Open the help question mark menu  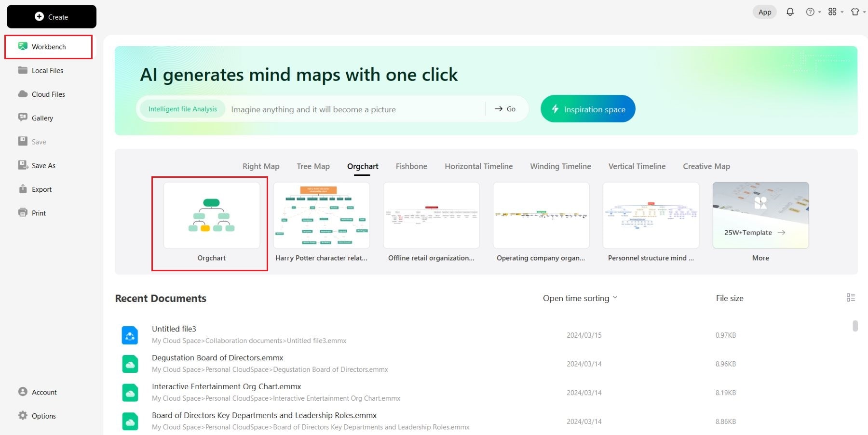pyautogui.click(x=813, y=12)
